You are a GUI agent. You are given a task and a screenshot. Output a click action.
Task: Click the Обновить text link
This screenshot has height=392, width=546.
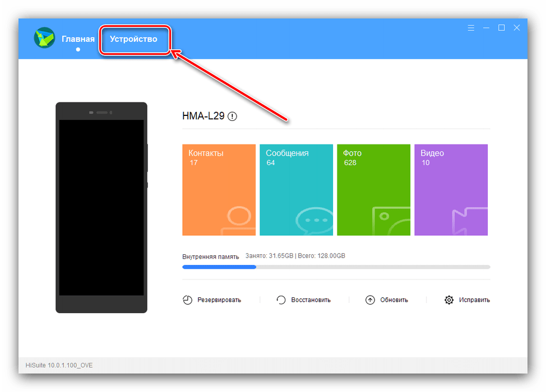[x=394, y=300]
